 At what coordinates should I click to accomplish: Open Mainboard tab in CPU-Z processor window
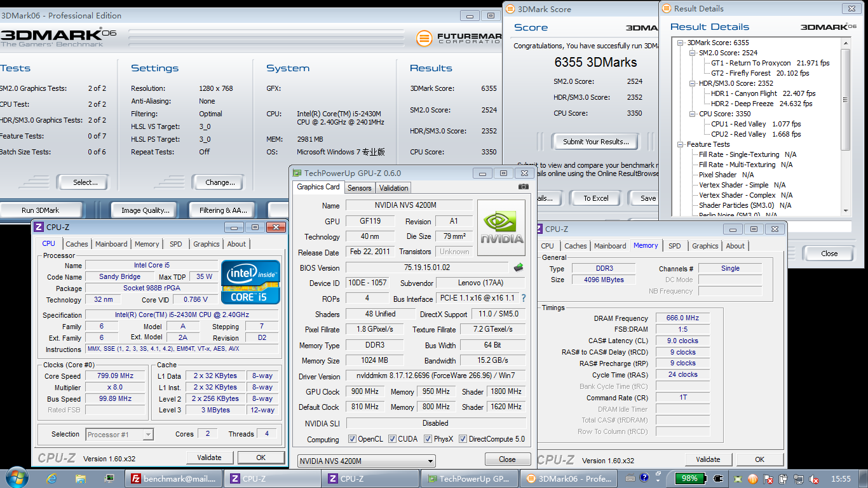pyautogui.click(x=111, y=244)
